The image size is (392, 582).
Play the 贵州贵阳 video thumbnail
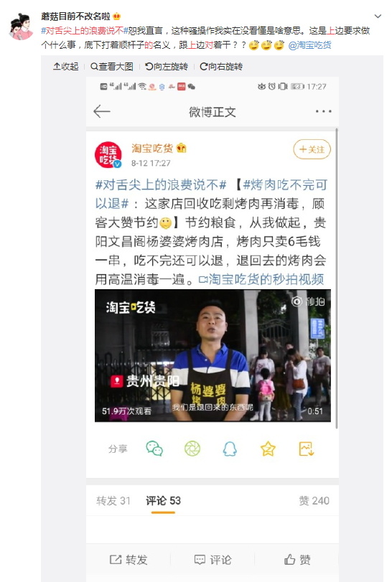[213, 355]
